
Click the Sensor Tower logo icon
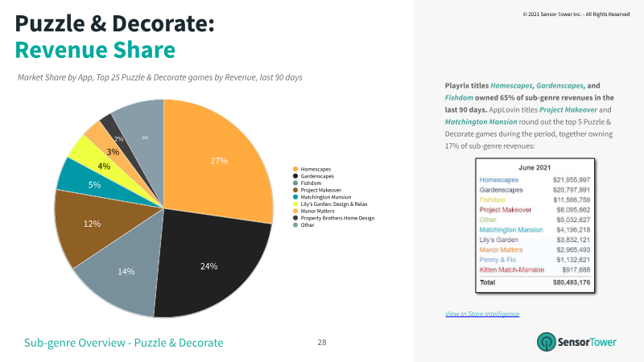point(547,341)
